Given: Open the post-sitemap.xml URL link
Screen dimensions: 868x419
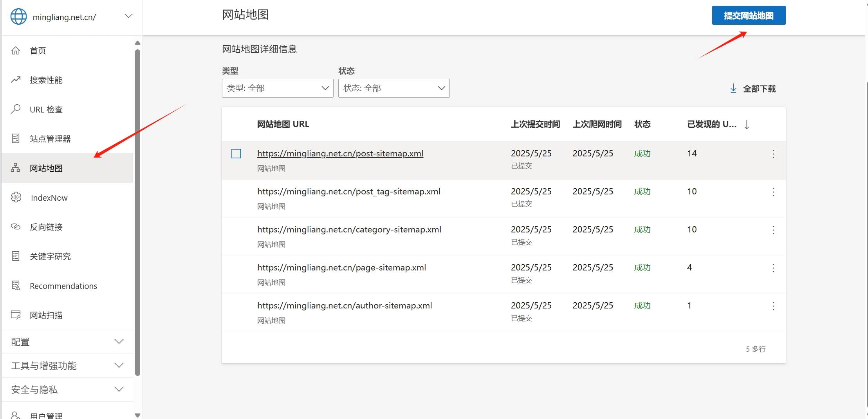Looking at the screenshot, I should pyautogui.click(x=340, y=154).
